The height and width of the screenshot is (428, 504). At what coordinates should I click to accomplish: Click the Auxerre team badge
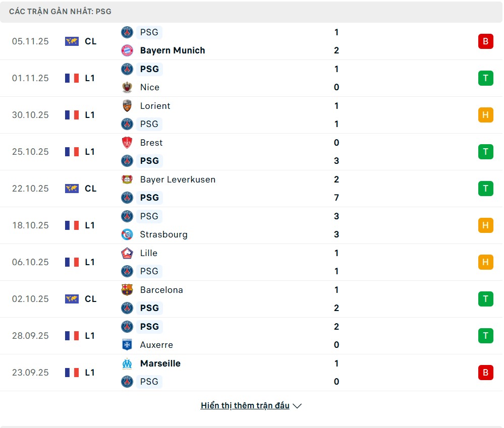tap(127, 345)
